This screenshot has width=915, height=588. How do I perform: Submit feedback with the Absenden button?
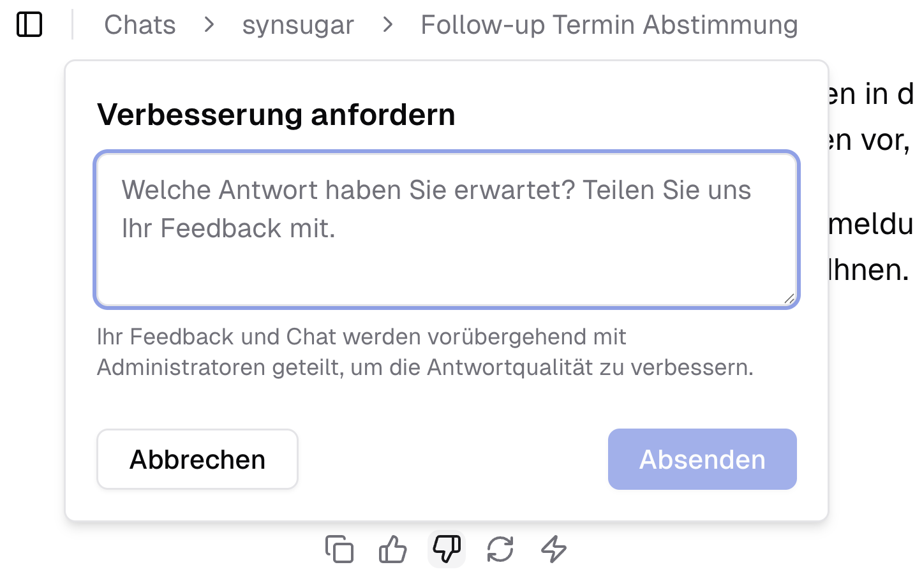pos(702,459)
